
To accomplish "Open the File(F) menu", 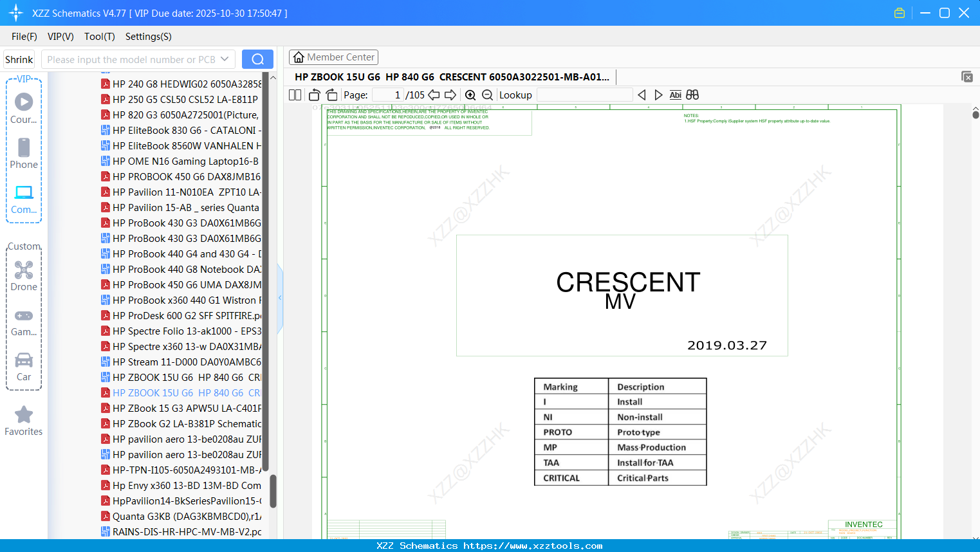I will pyautogui.click(x=24, y=37).
